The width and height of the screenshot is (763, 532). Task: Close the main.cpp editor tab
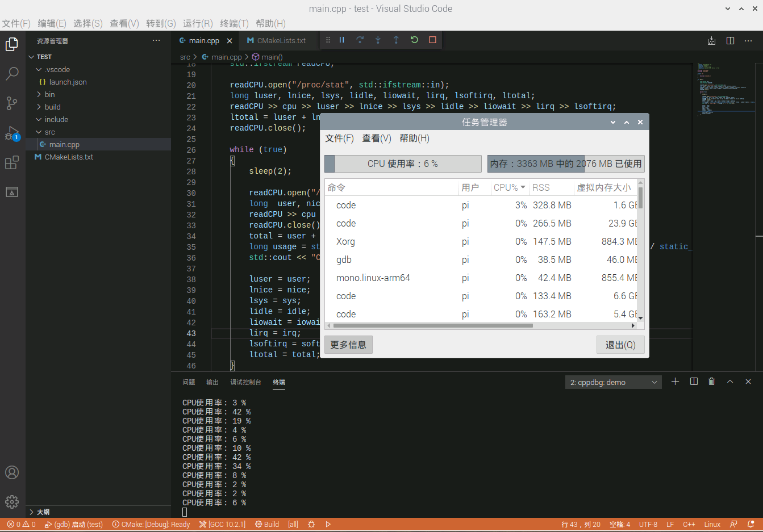230,41
